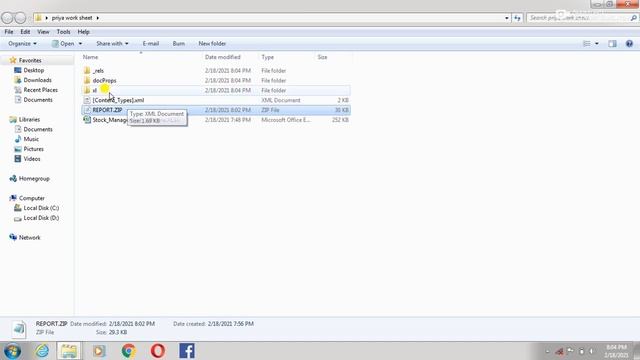The height and width of the screenshot is (360, 640).
Task: Open Local Disk (D:)
Action: coord(41,218)
